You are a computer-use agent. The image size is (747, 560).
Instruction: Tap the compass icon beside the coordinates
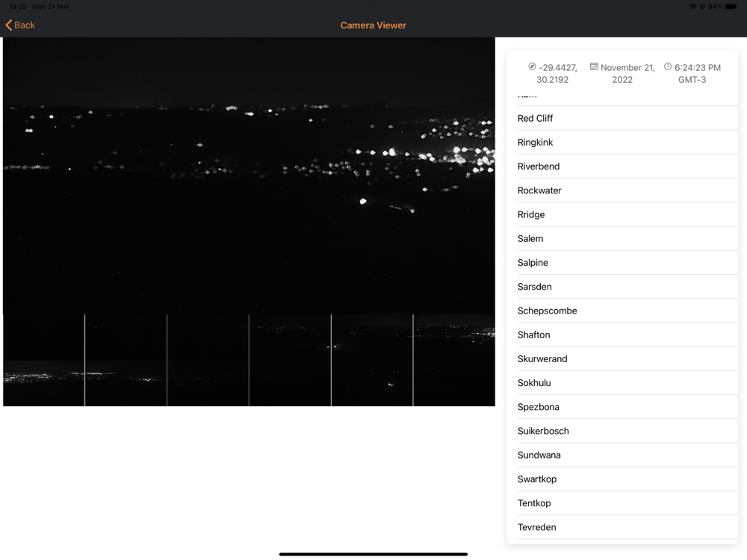coord(532,66)
